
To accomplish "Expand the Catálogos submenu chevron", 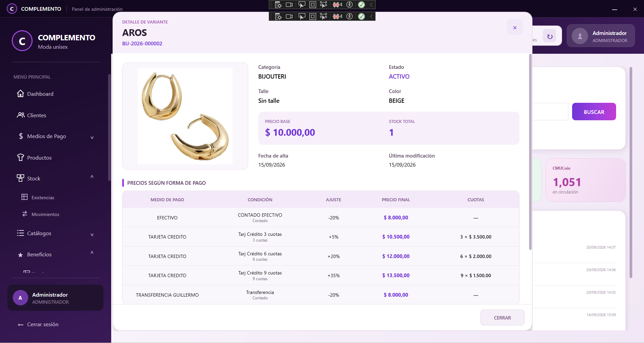I will (x=92, y=234).
